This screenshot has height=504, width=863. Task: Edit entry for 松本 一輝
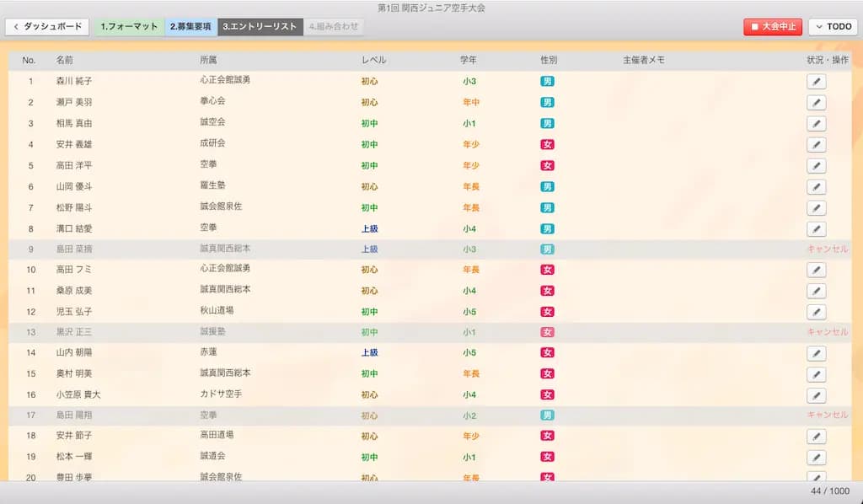816,458
